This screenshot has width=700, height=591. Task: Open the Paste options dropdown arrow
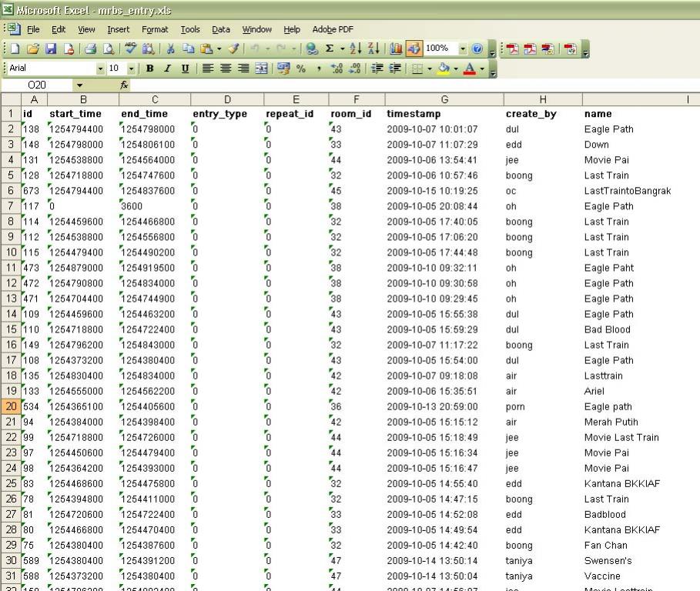point(219,48)
